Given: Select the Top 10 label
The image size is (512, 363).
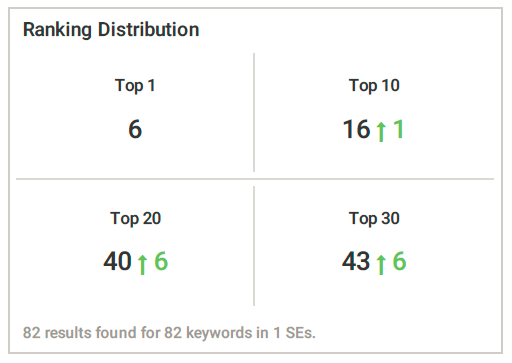Looking at the screenshot, I should click(x=374, y=86).
